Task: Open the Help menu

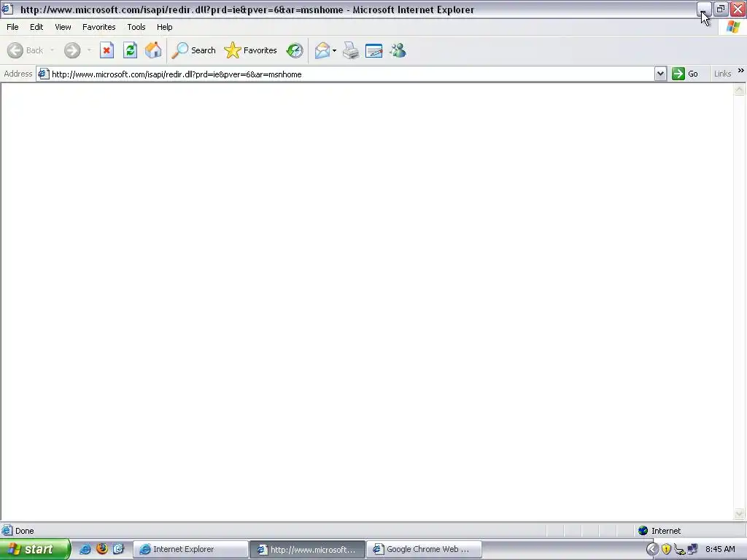Action: [x=164, y=27]
